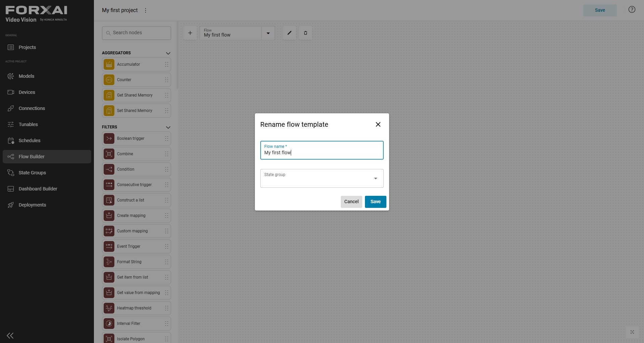The image size is (644, 343).
Task: Select the Event Trigger node icon
Action: click(x=109, y=246)
